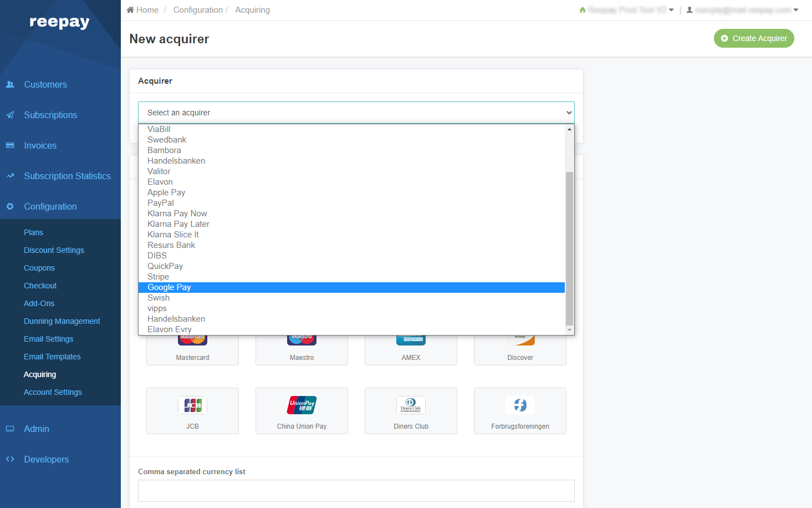Choose ViaBill from acquirer list

(x=351, y=129)
